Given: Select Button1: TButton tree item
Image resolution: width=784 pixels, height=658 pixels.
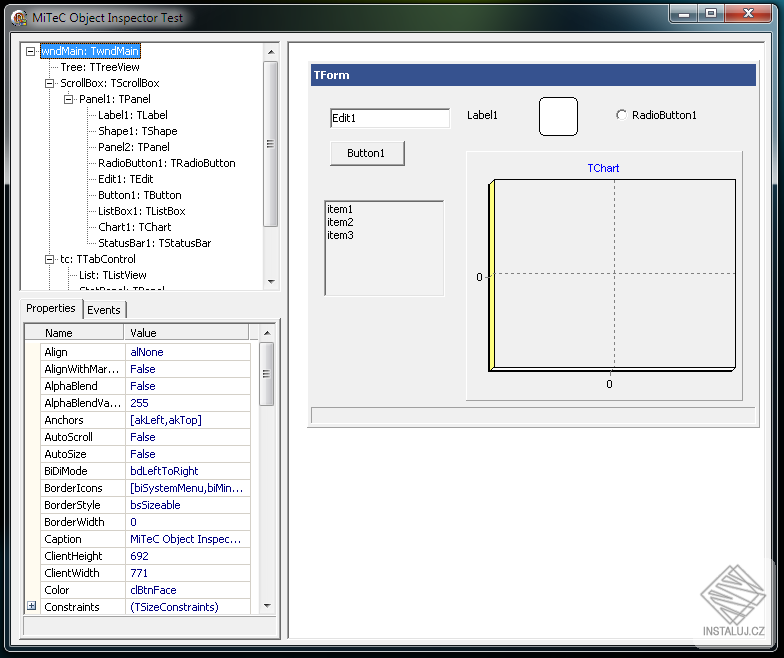Looking at the screenshot, I should (140, 195).
